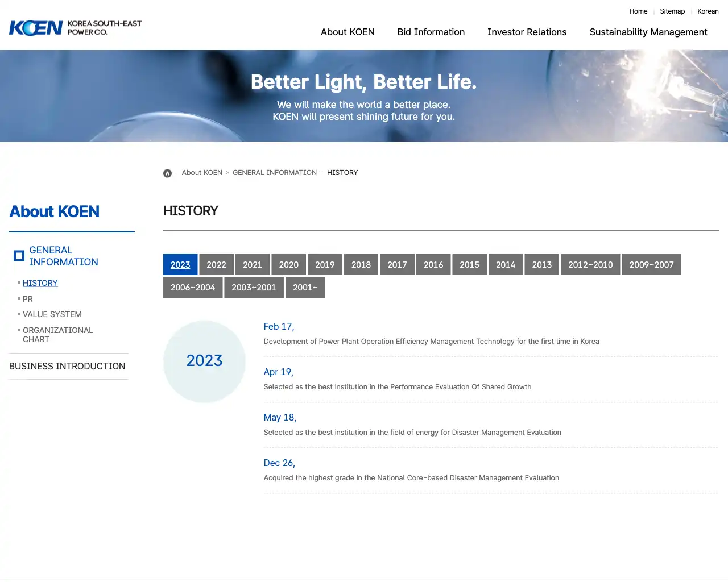This screenshot has height=582, width=728.
Task: Select the 2006~2004 period tab
Action: coord(193,287)
